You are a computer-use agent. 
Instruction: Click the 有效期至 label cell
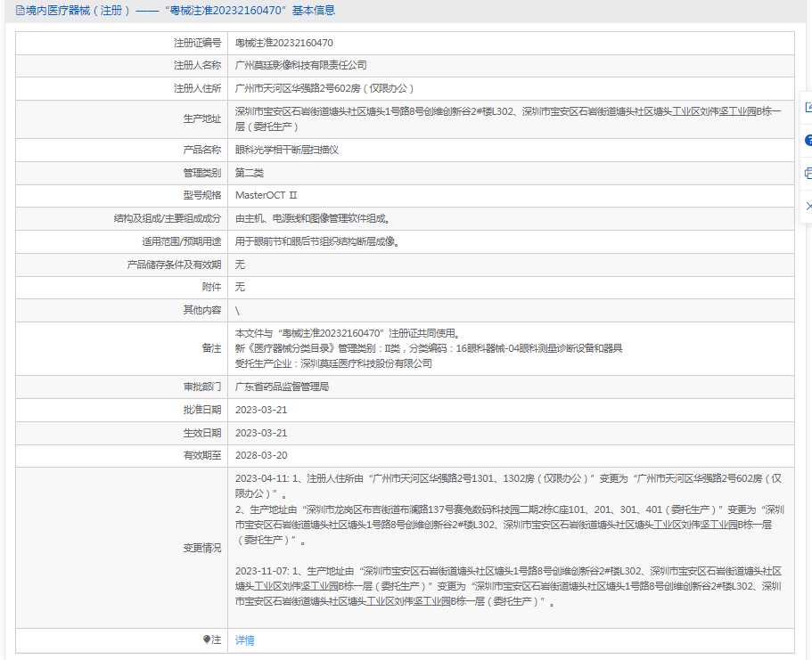click(x=122, y=455)
